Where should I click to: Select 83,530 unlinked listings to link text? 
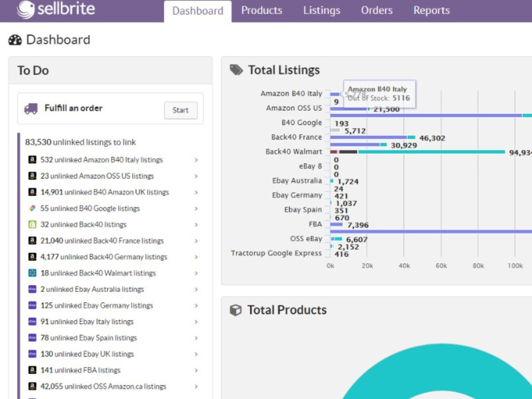(x=80, y=142)
